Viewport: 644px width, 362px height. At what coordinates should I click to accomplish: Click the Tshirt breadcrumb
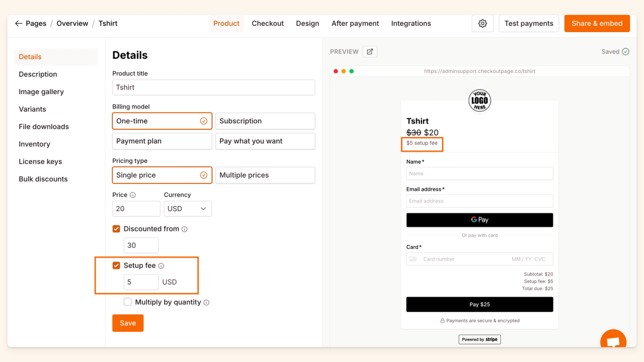coord(108,23)
